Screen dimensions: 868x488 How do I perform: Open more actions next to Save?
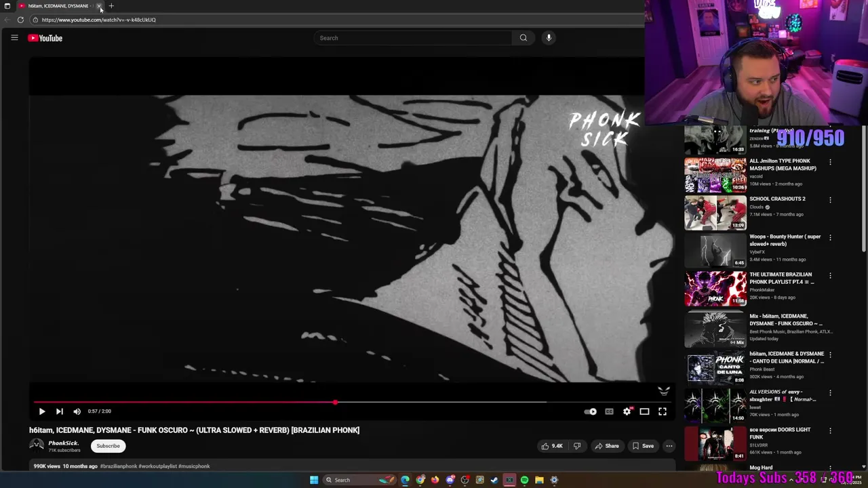coord(669,446)
